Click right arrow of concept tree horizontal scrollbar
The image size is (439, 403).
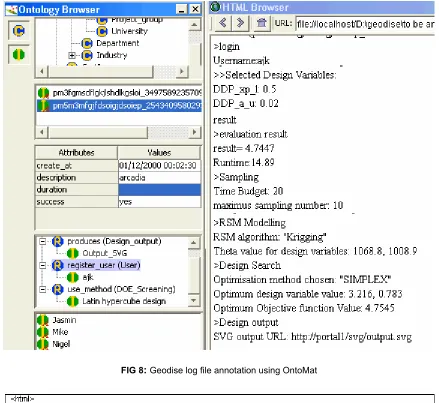[182, 71]
